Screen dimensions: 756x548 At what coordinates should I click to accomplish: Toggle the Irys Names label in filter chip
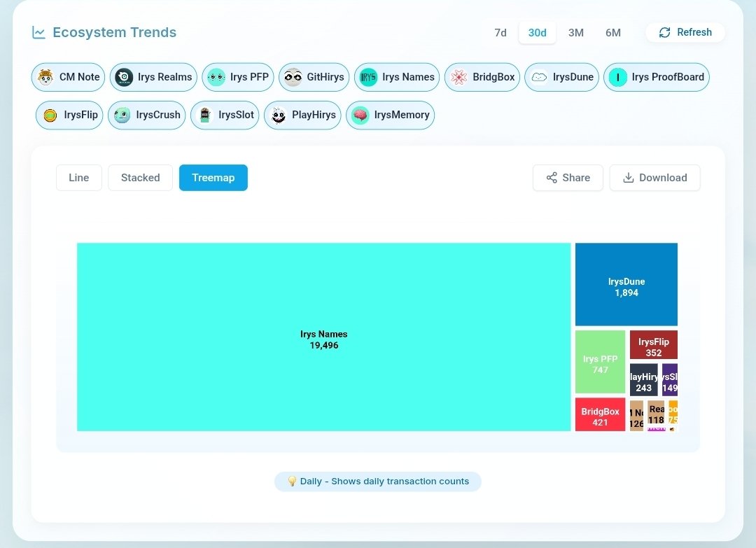[x=408, y=77]
